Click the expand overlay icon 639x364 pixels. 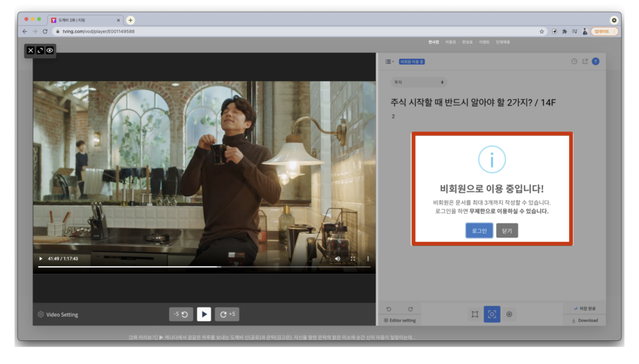coord(40,50)
